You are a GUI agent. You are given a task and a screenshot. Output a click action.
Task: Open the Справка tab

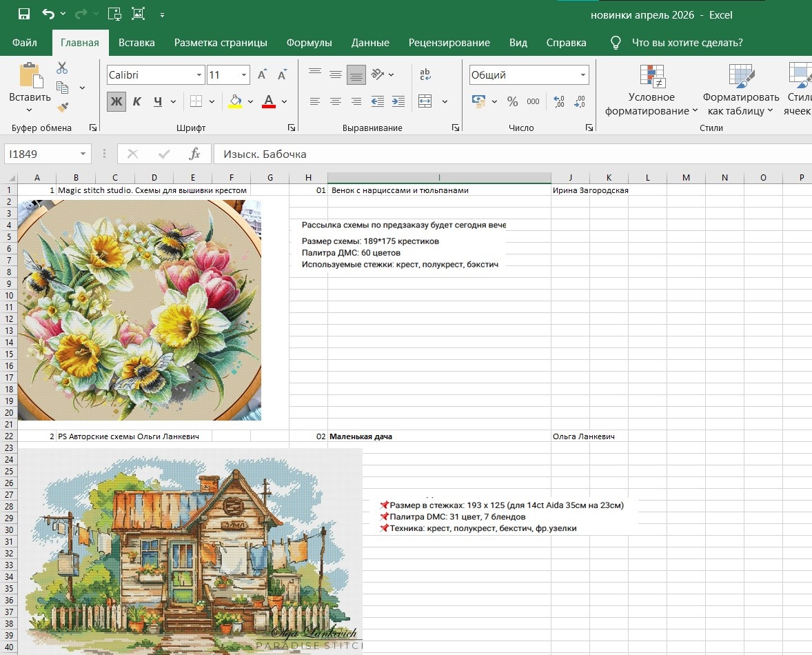pos(566,43)
